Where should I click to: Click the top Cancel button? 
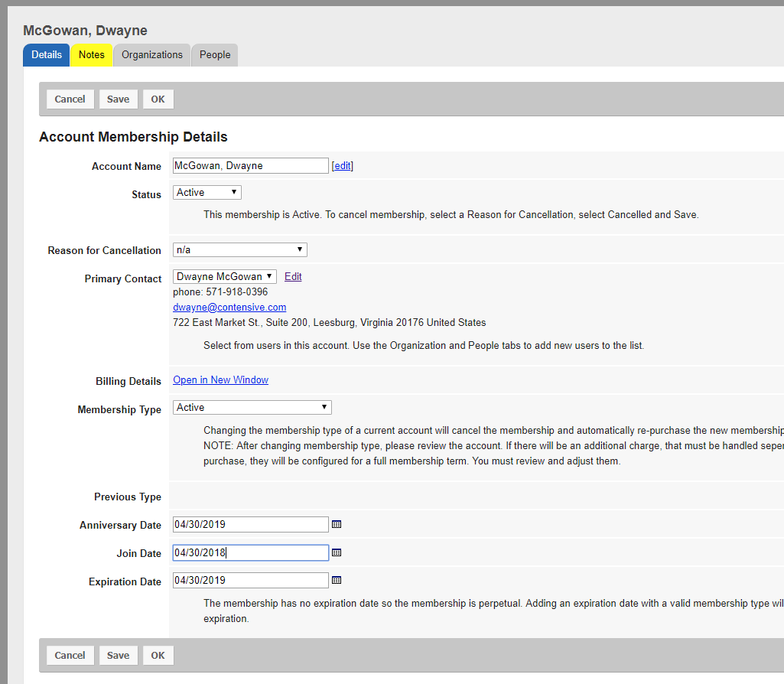point(70,99)
